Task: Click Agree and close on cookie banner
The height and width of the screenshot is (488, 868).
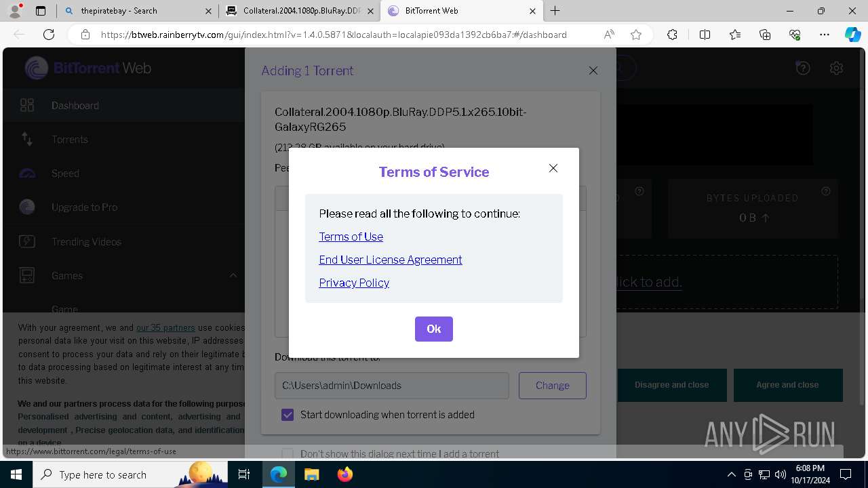Action: click(787, 385)
